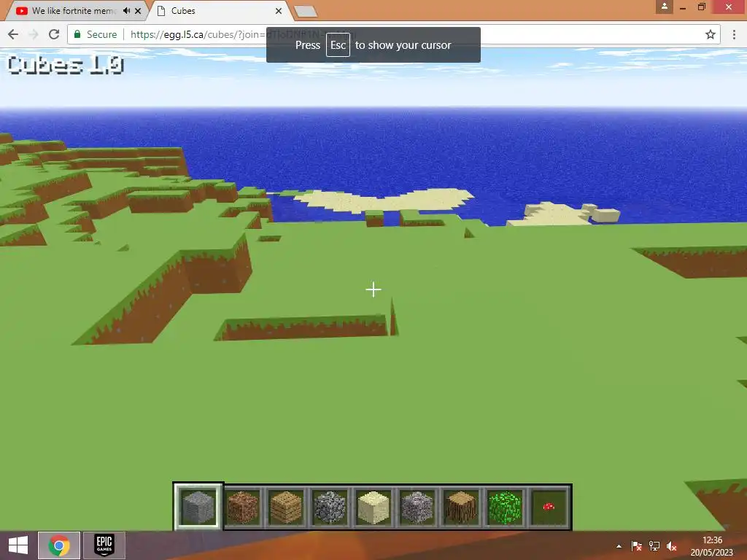The image size is (747, 560).
Task: Close the 'We like fortnite' YouTube tab
Action: 138,10
